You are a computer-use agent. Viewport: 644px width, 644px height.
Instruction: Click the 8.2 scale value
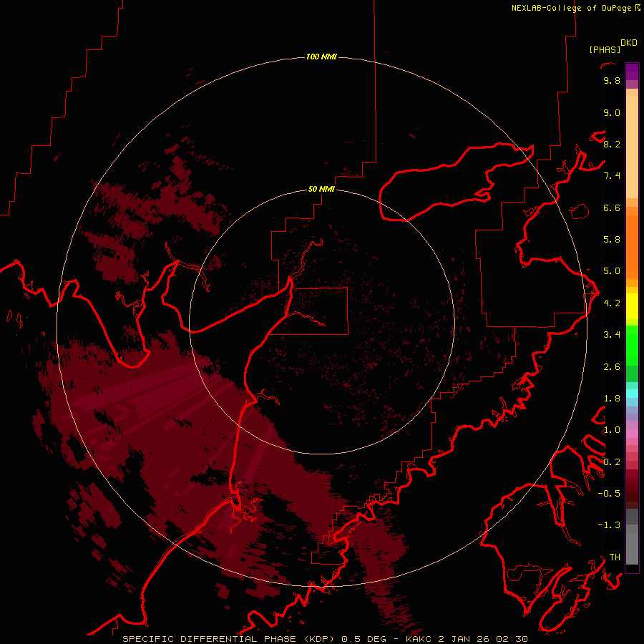[x=612, y=144]
